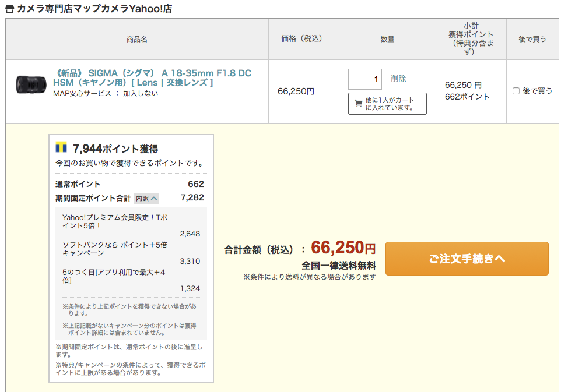Click the red 66,250円 total amount

tap(343, 248)
